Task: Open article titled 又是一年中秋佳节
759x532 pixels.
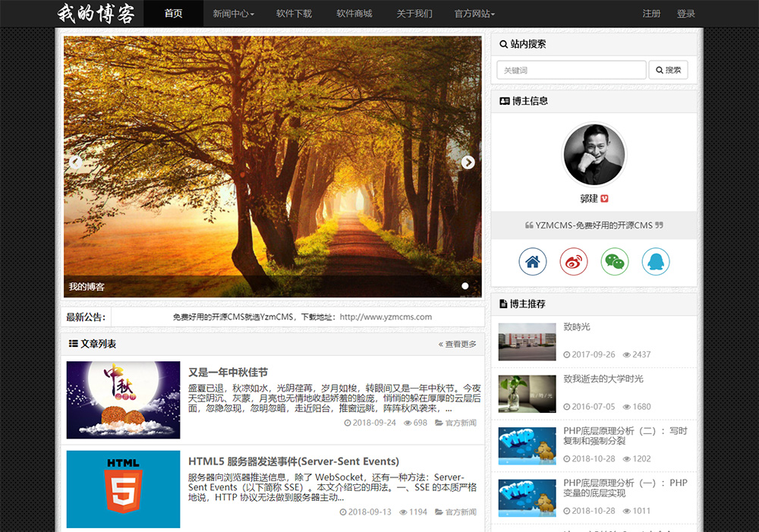Action: [228, 373]
